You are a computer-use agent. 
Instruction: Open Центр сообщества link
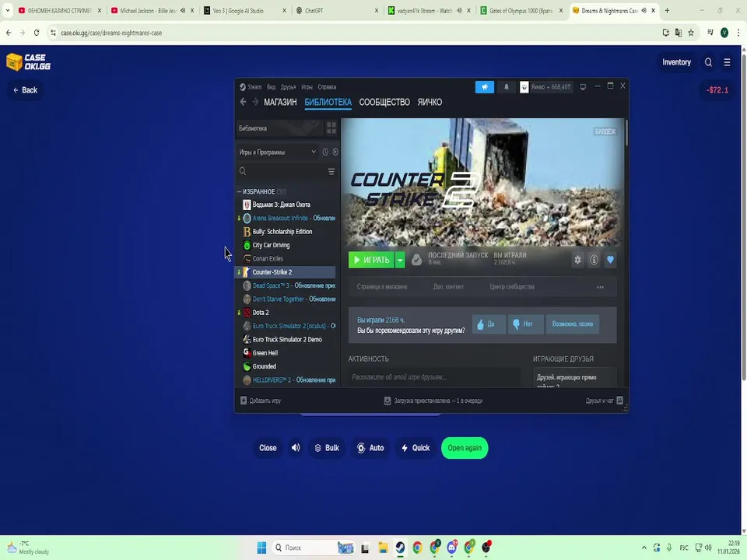[512, 287]
